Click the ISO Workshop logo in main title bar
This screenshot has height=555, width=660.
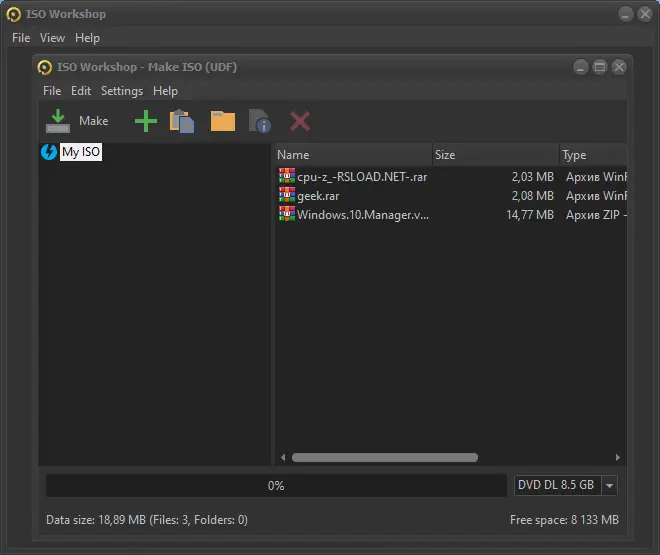point(13,14)
